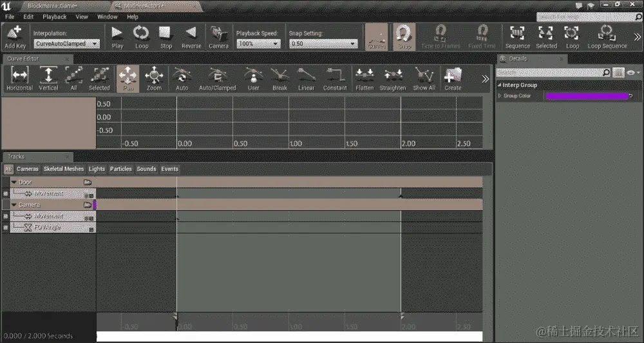Filter tracks by Cameras
Image resolution: width=644 pixels, height=343 pixels.
pos(28,169)
